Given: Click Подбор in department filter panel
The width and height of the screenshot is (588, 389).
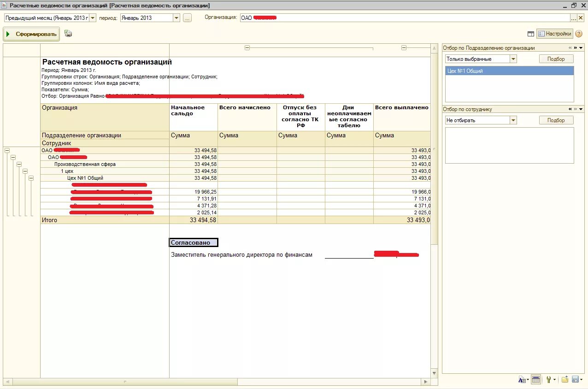Looking at the screenshot, I should coord(556,59).
